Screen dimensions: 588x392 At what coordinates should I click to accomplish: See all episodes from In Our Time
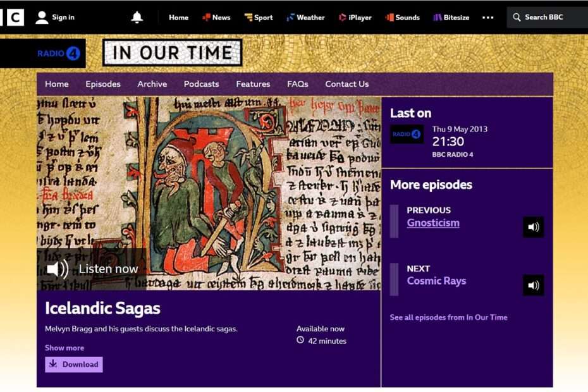point(448,317)
